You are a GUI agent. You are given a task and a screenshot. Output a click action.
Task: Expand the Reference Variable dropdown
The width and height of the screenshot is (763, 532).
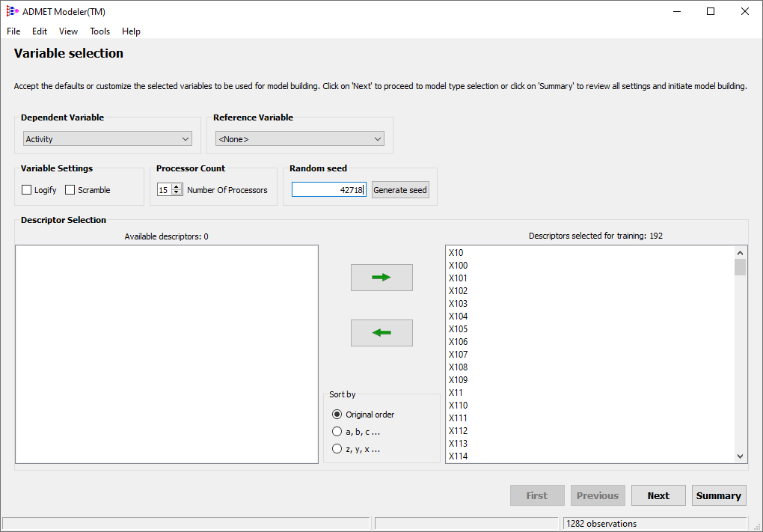click(300, 138)
